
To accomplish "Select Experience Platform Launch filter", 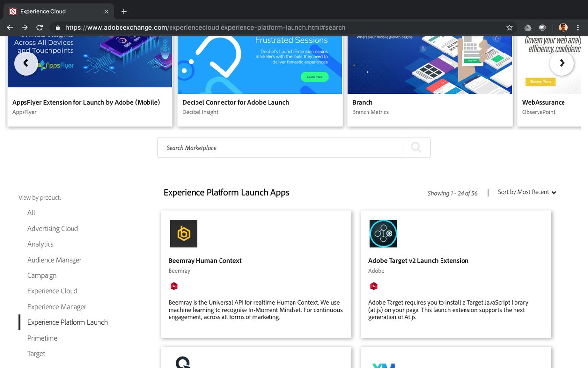I will point(68,322).
